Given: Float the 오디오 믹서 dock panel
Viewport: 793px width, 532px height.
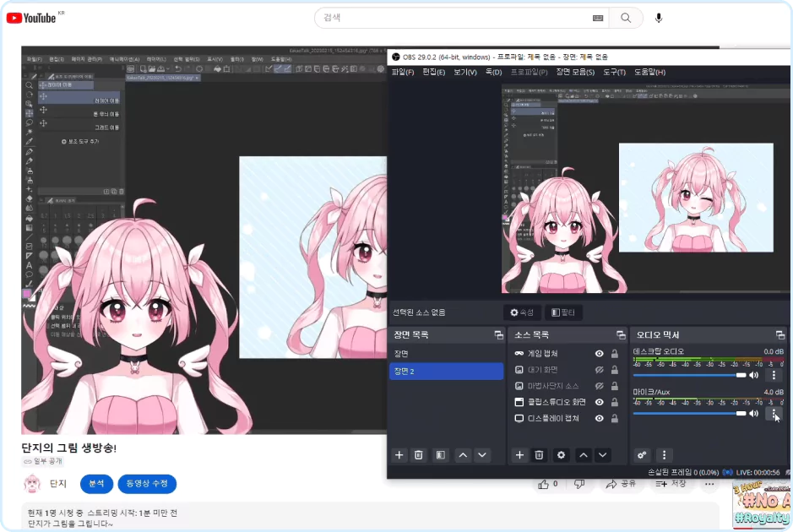Looking at the screenshot, I should (780, 334).
